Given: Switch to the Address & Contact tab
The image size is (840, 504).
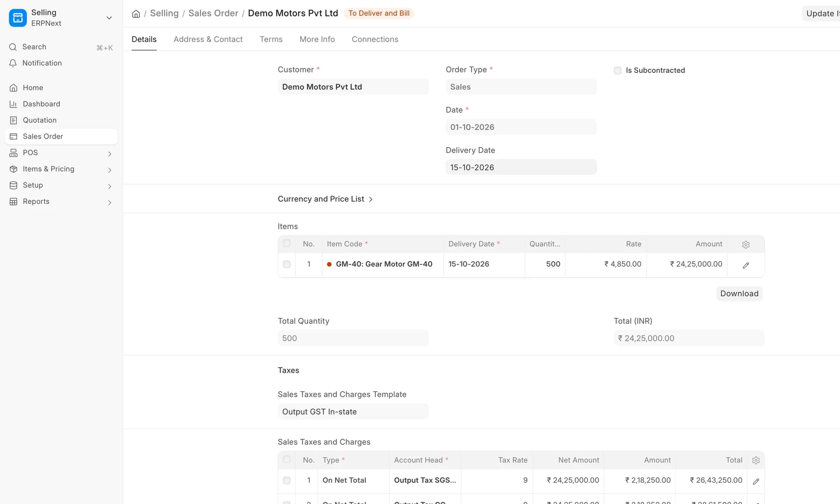Looking at the screenshot, I should coord(208,39).
